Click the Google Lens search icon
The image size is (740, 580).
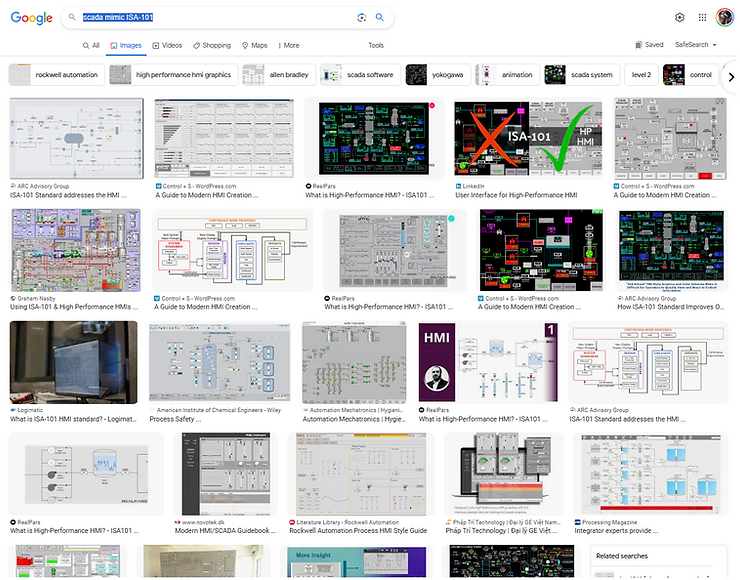pos(362,17)
